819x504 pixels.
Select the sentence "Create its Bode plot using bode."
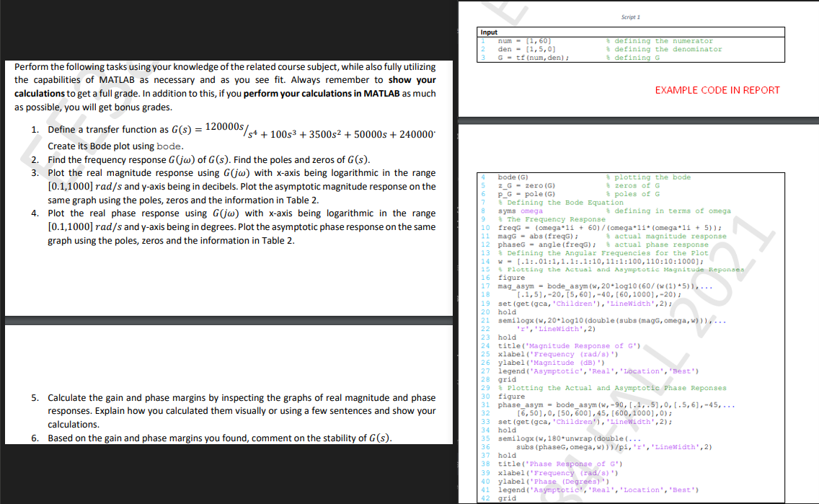116,146
